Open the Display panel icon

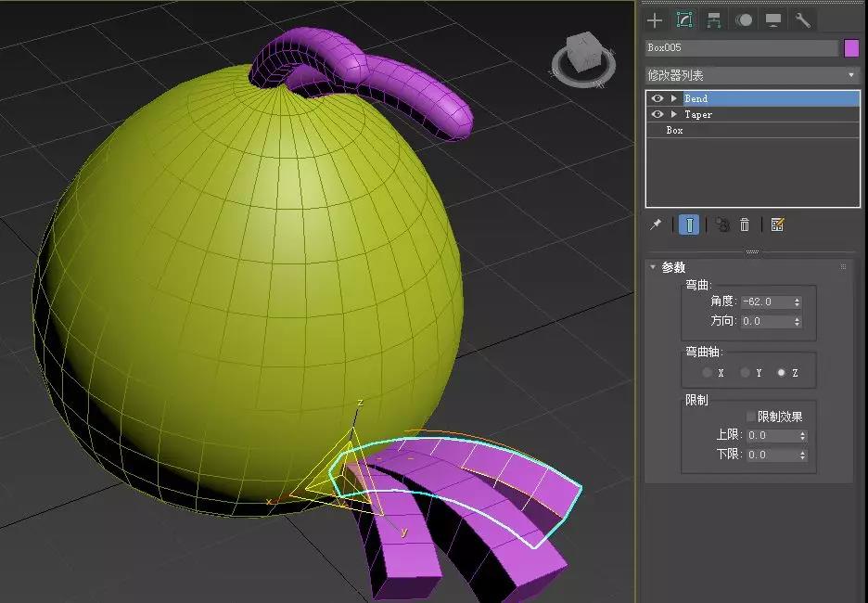pos(773,19)
